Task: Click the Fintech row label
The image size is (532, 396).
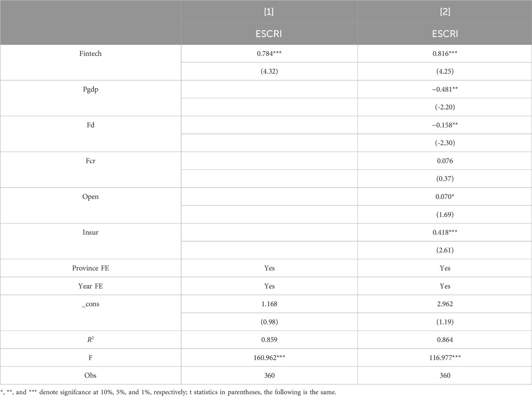Action: (x=90, y=53)
